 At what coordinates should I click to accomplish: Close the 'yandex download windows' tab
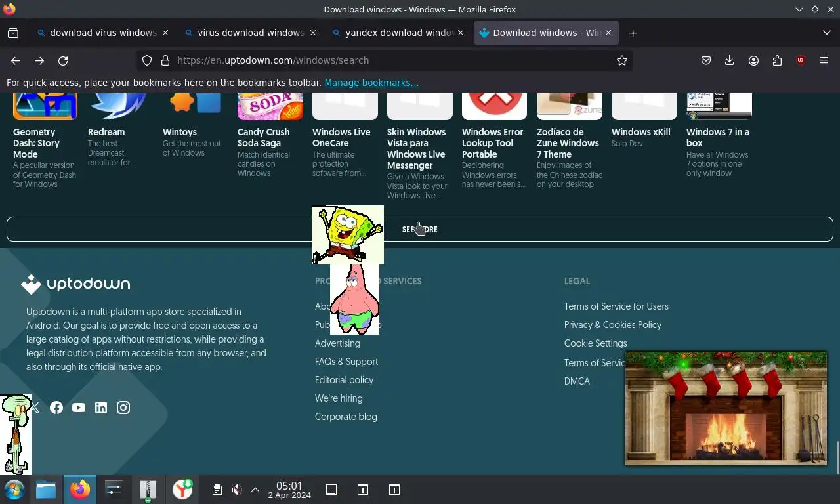(x=461, y=33)
